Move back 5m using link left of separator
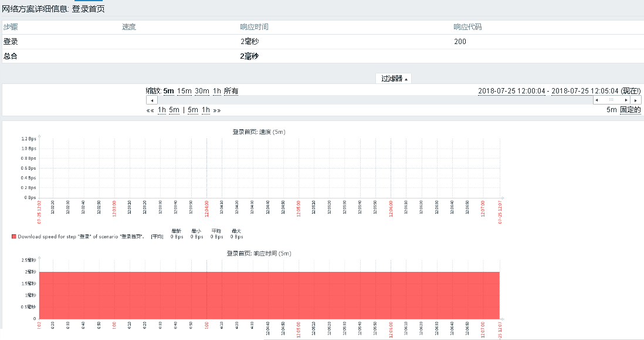 pos(174,110)
